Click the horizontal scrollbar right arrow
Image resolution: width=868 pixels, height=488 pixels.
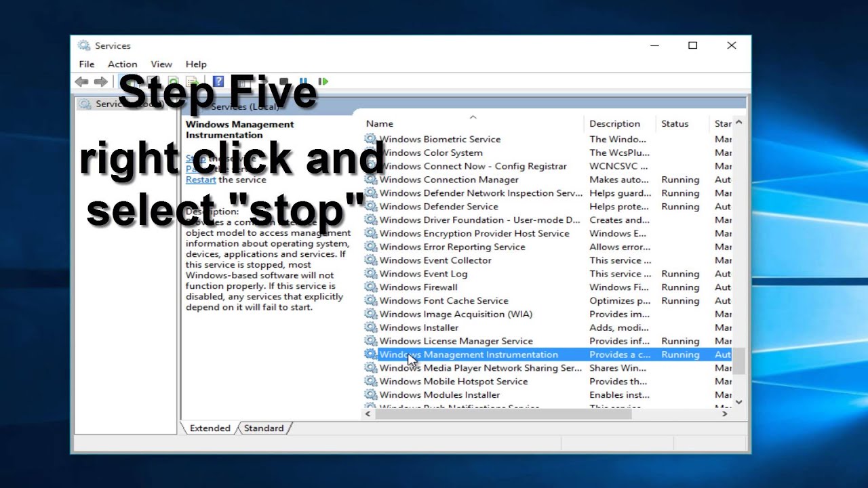(724, 413)
